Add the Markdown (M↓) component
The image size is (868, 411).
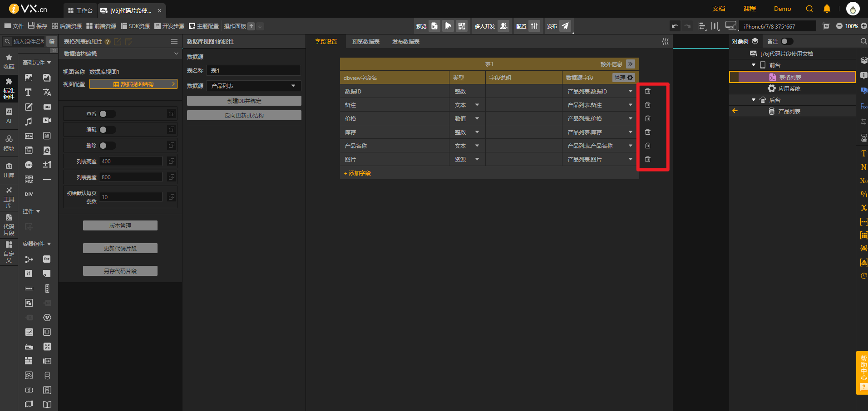(x=29, y=136)
